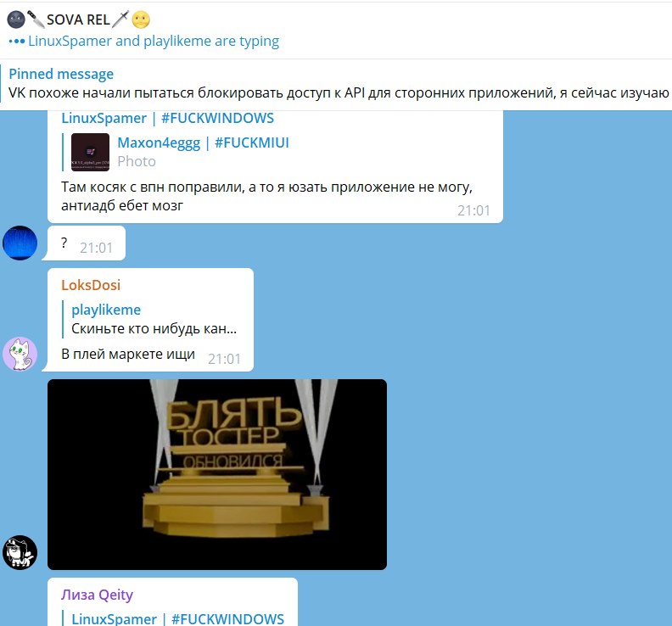Click the SOVA REL chat title

click(x=78, y=20)
